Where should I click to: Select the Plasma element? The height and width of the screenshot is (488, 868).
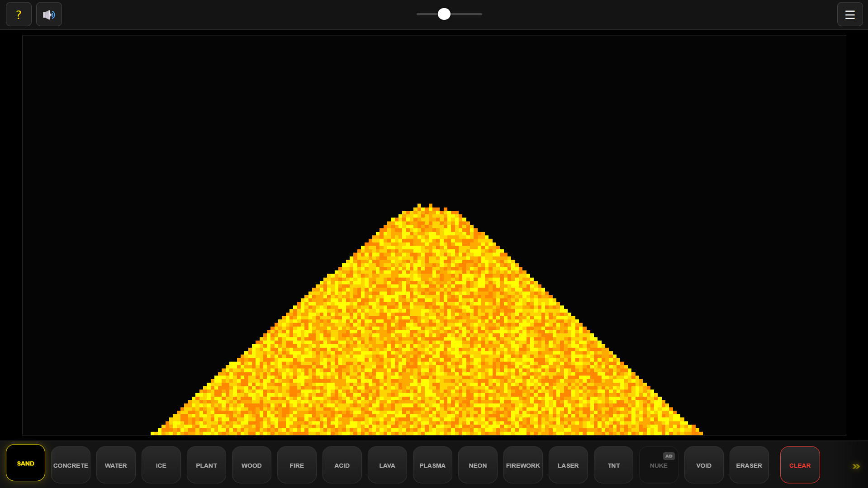coord(432,465)
